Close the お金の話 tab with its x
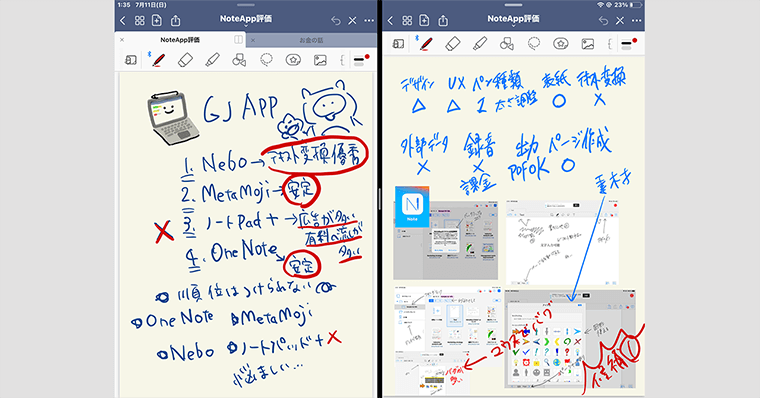The image size is (760, 398). [x=253, y=40]
